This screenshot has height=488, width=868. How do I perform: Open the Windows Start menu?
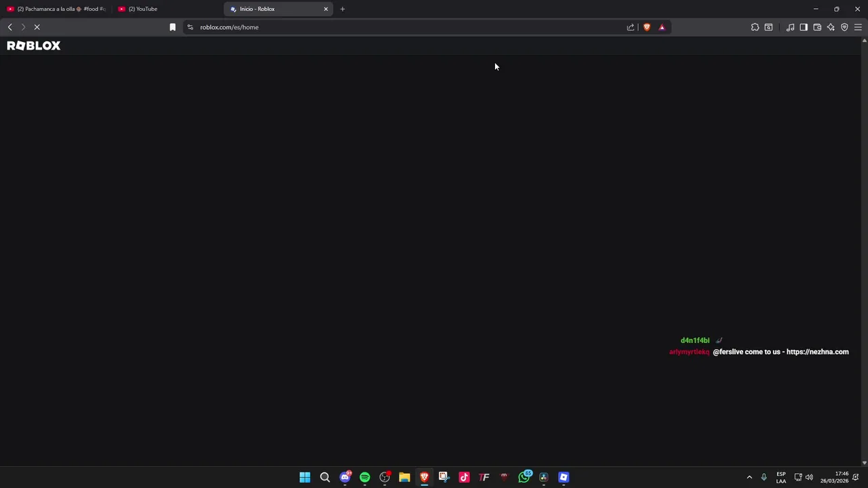(x=305, y=477)
